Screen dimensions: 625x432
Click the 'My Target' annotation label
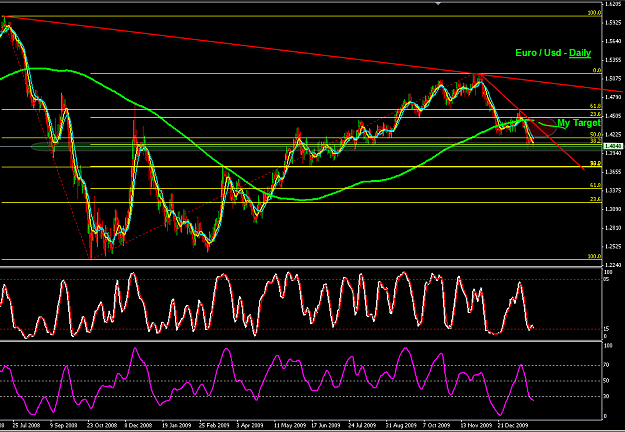[x=579, y=123]
